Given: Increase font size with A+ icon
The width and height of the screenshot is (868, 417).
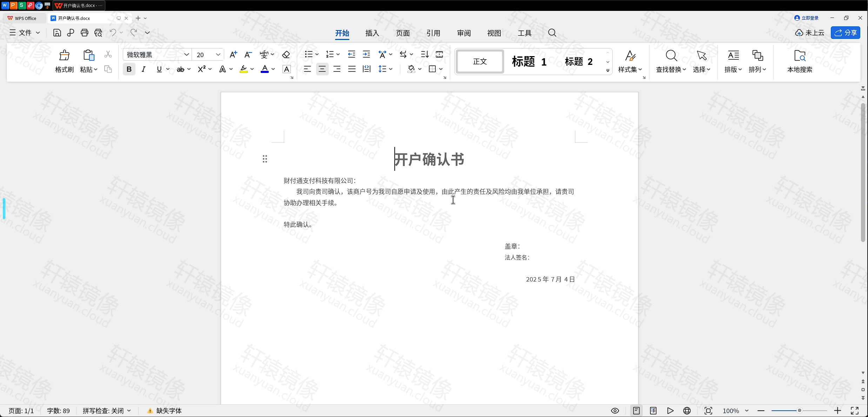Looking at the screenshot, I should pos(233,54).
